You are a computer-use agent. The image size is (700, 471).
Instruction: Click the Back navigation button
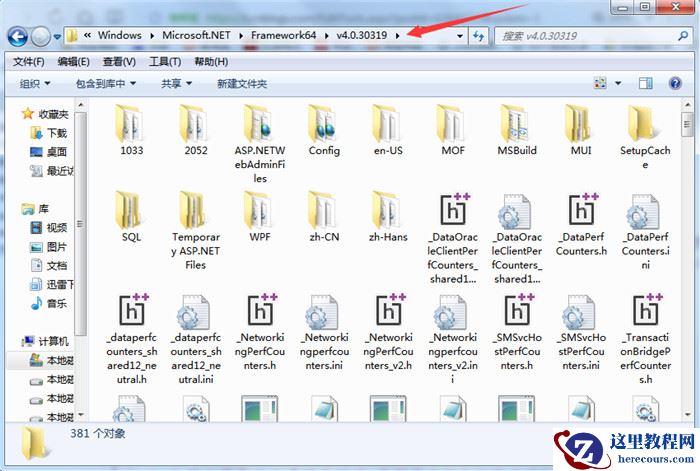(17, 36)
